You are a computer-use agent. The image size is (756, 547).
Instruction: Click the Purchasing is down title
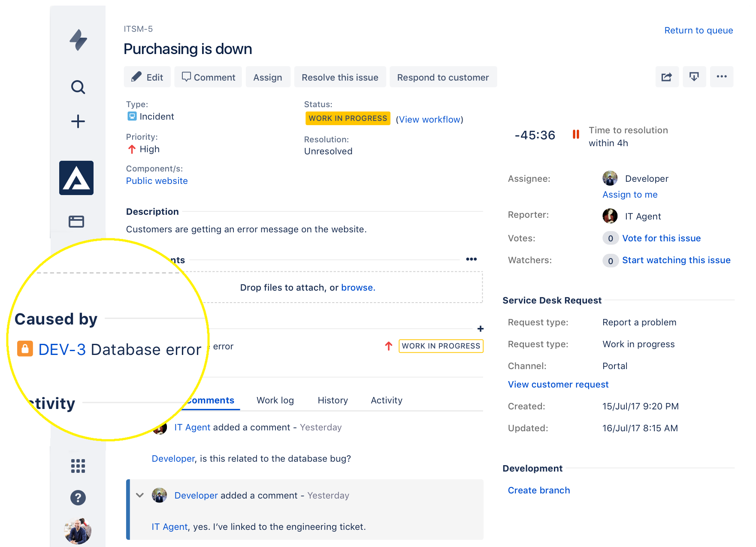pos(188,49)
